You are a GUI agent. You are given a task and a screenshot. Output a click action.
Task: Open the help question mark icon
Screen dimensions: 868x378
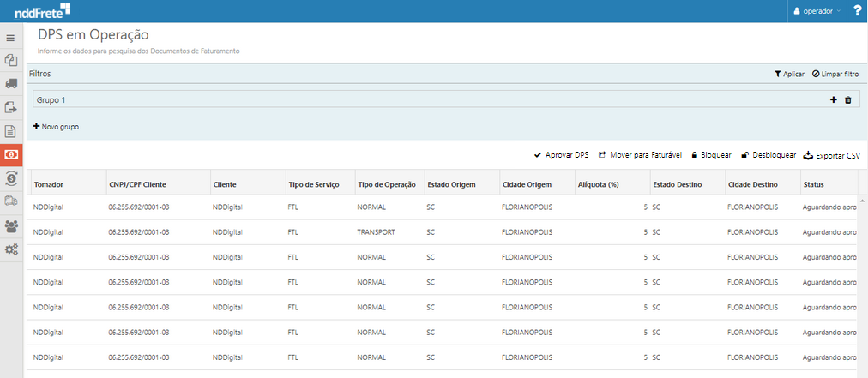(857, 11)
